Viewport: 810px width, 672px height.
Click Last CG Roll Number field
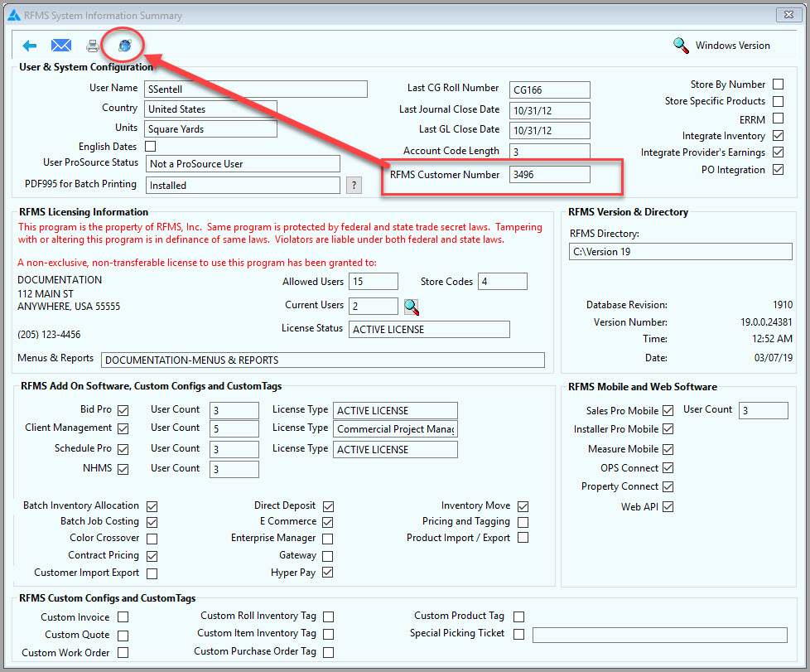pos(550,89)
